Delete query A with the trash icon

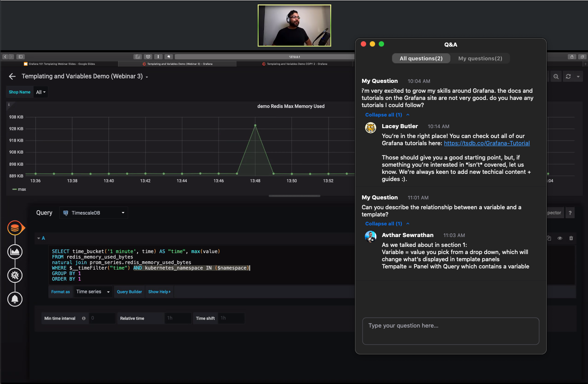[x=571, y=238]
